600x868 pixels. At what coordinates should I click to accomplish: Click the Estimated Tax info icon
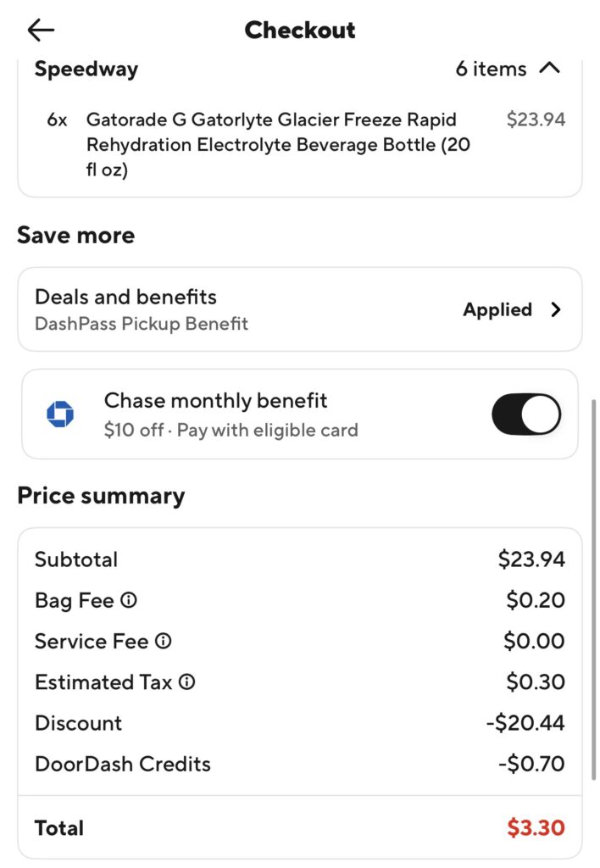pos(187,682)
